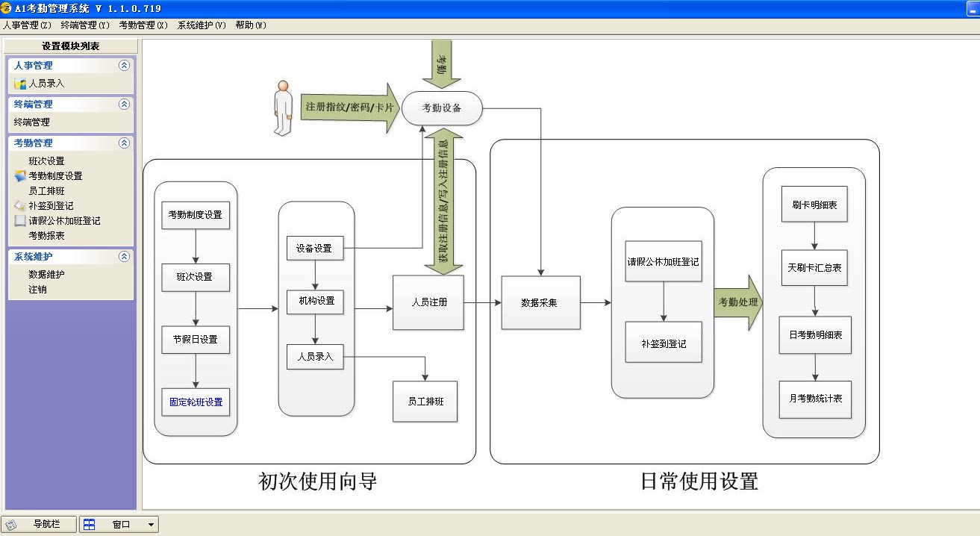Open the 终端管理(Y) menu
The image size is (980, 536).
pyautogui.click(x=85, y=25)
